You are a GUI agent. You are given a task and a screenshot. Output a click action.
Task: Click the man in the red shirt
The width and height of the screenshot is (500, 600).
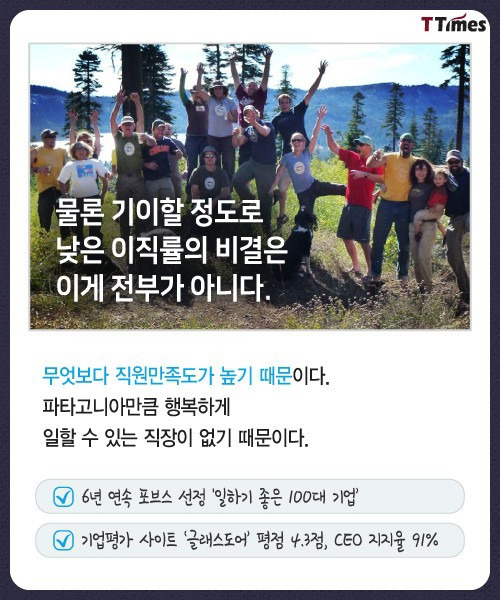[x=356, y=199]
